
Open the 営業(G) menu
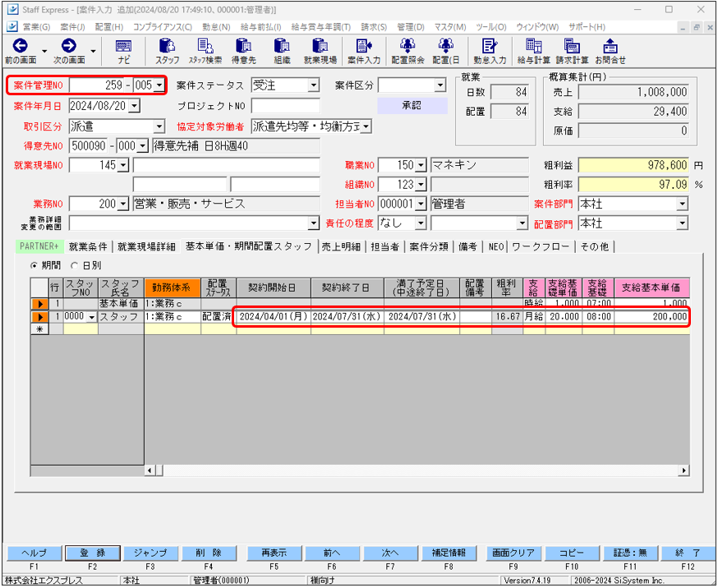pyautogui.click(x=36, y=27)
